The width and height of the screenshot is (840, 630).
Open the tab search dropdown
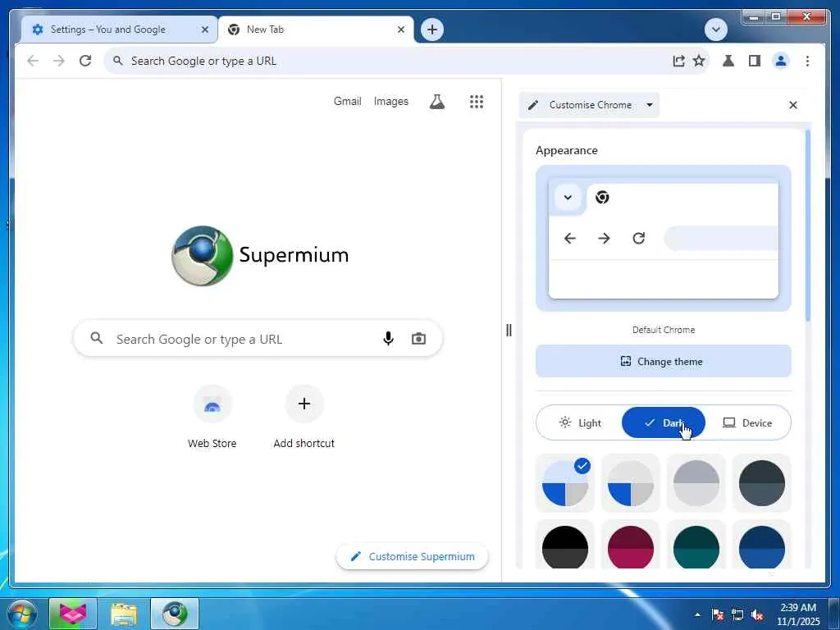point(715,30)
